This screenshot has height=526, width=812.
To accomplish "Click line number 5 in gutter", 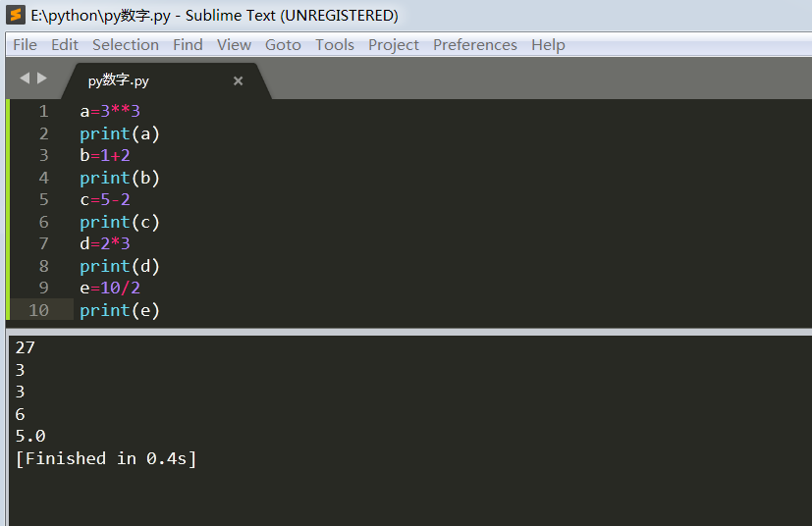I will click(x=43, y=200).
